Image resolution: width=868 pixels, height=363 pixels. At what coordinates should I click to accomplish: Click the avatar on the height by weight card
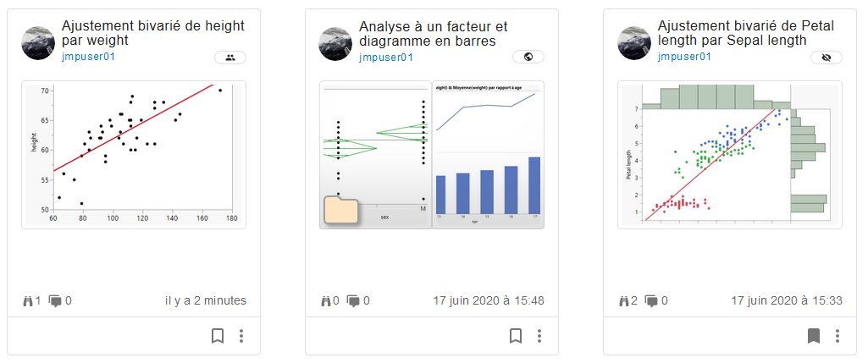(37, 43)
